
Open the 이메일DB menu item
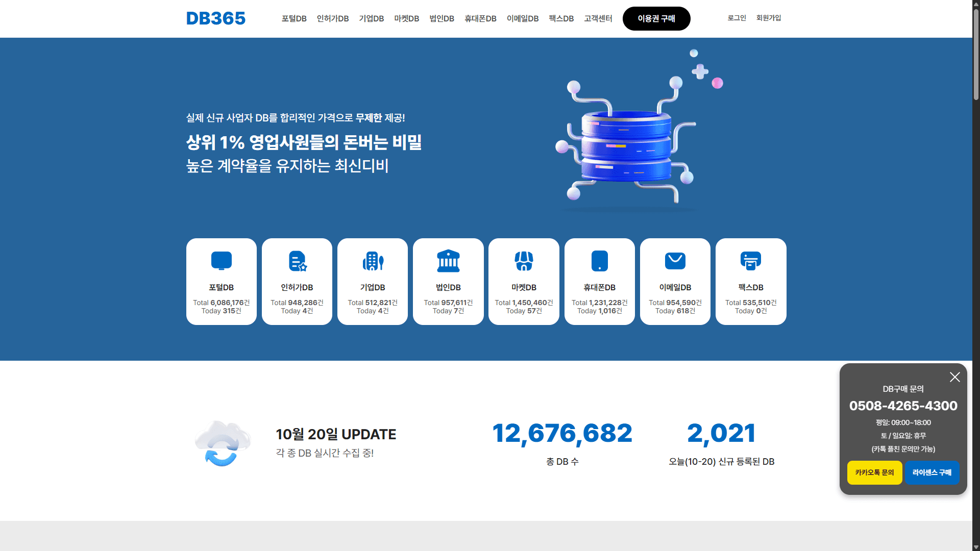(x=522, y=18)
